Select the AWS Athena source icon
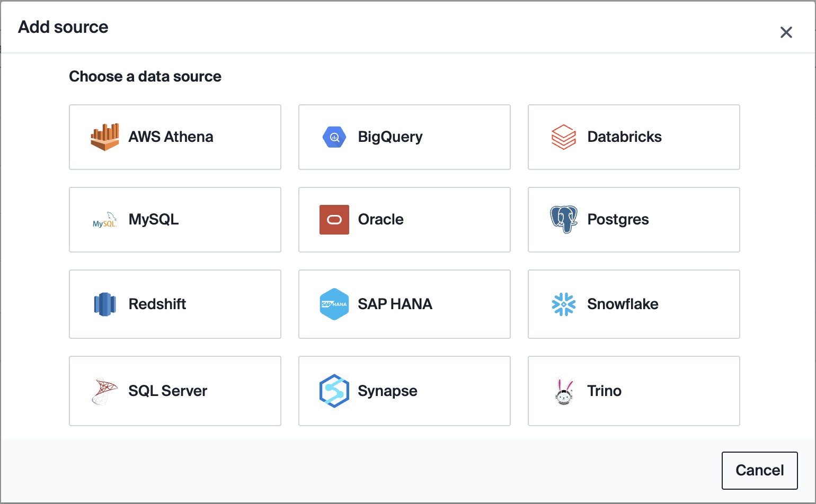The height and width of the screenshot is (504, 816). coord(105,137)
